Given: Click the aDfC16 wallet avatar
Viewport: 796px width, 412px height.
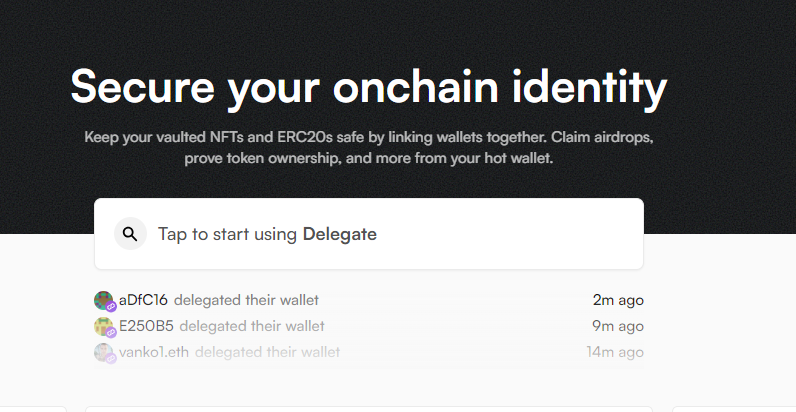Looking at the screenshot, I should pyautogui.click(x=104, y=300).
